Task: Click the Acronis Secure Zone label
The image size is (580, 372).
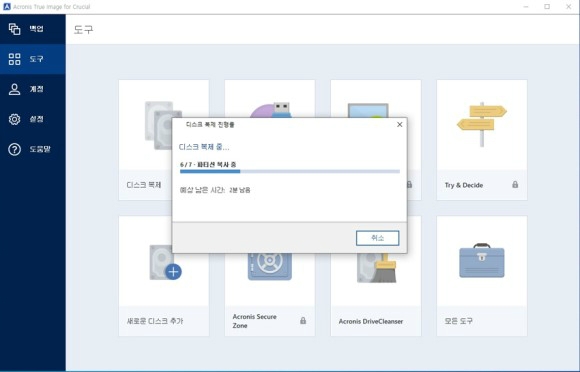Action: tap(254, 321)
